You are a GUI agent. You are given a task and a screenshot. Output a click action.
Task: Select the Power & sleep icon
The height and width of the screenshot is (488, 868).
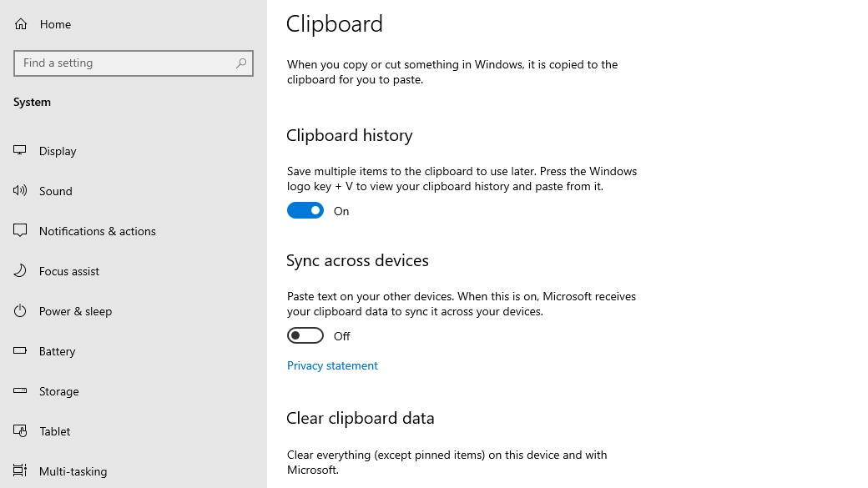19,311
